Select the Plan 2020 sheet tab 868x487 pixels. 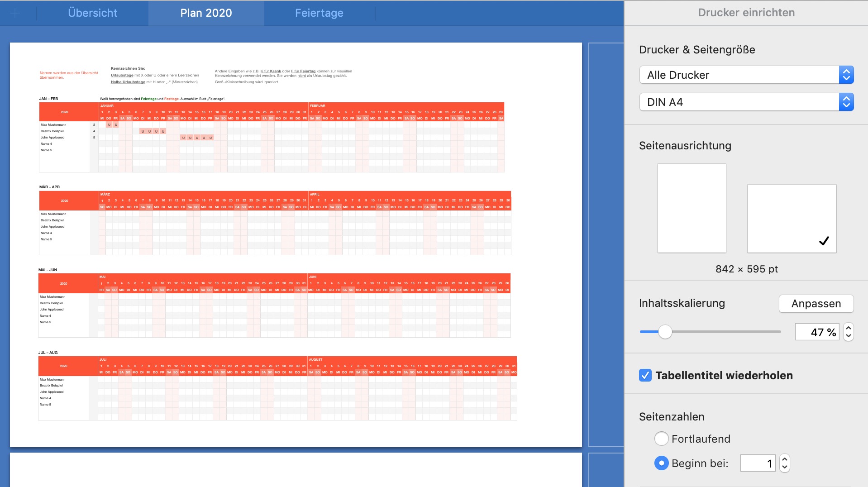click(x=206, y=13)
